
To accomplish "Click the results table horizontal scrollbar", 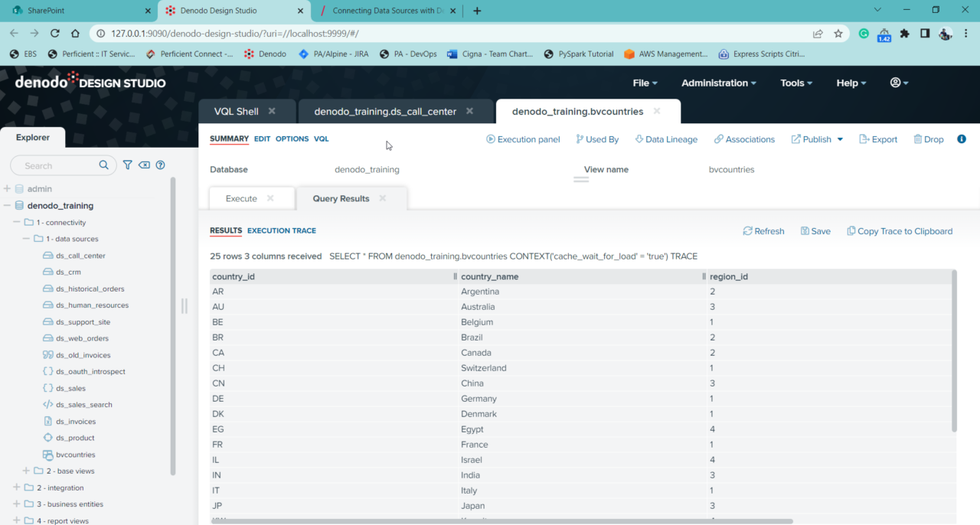I will pyautogui.click(x=502, y=521).
